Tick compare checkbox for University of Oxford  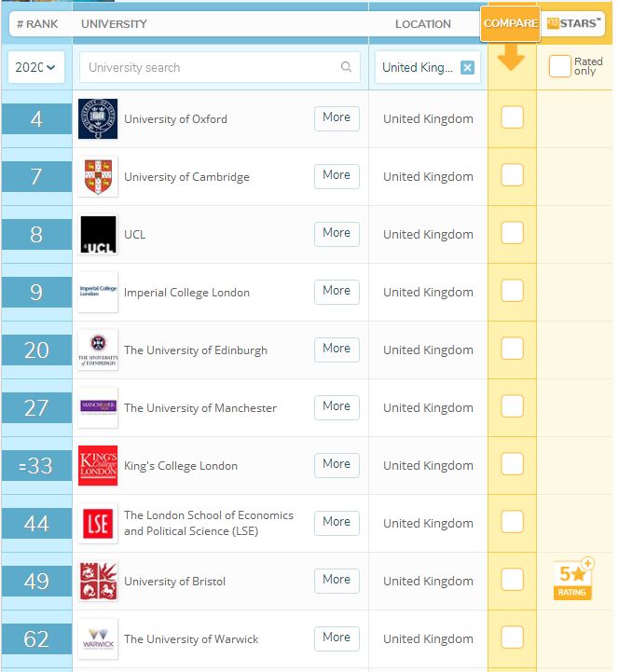click(x=512, y=117)
